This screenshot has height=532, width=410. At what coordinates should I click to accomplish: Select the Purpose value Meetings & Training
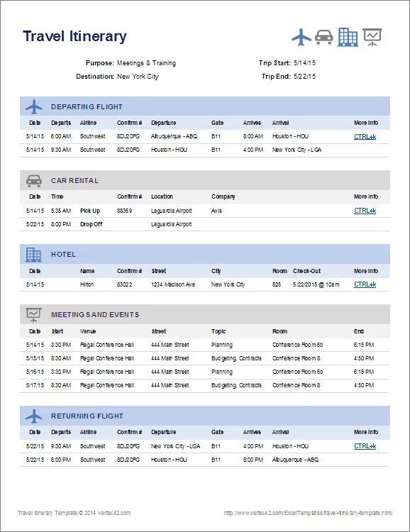146,63
